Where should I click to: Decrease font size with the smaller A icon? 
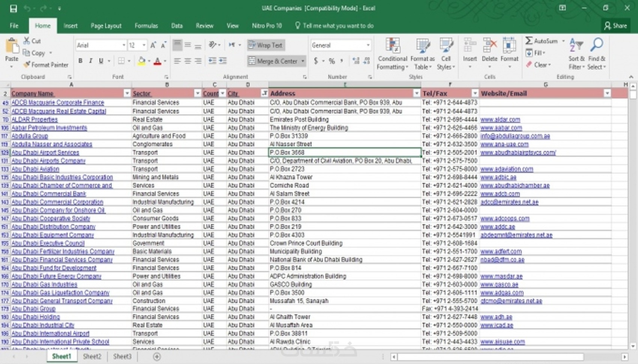point(164,45)
